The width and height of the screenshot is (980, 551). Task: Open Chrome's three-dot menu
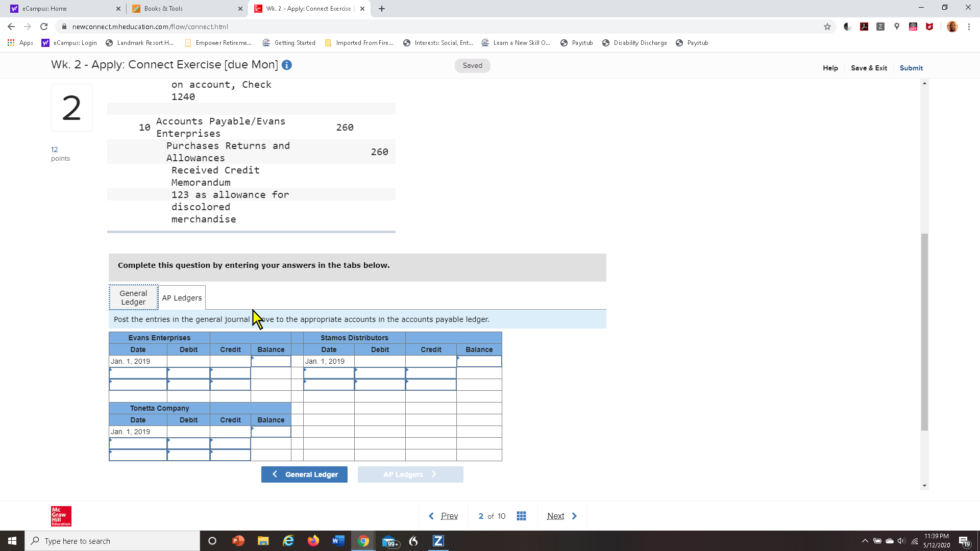click(x=969, y=27)
